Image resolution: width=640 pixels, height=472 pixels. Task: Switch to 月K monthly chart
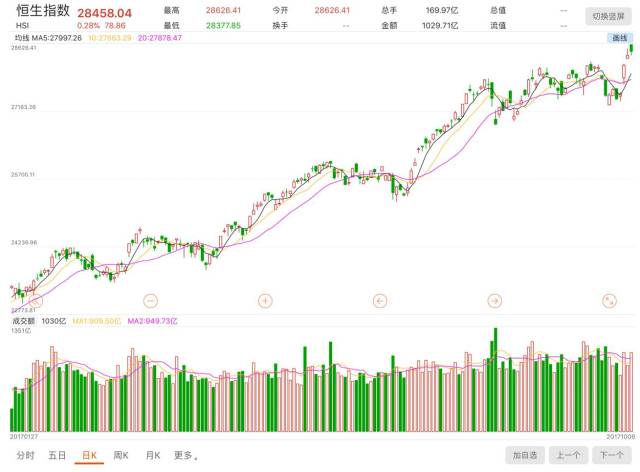coord(152,455)
